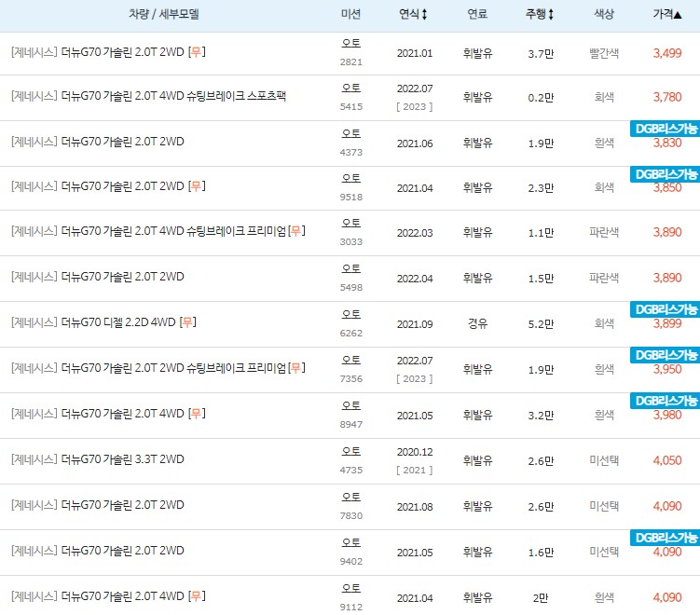700x615 pixels.
Task: Click the [무] mark on the 3,499 listing
Action: 197,52
